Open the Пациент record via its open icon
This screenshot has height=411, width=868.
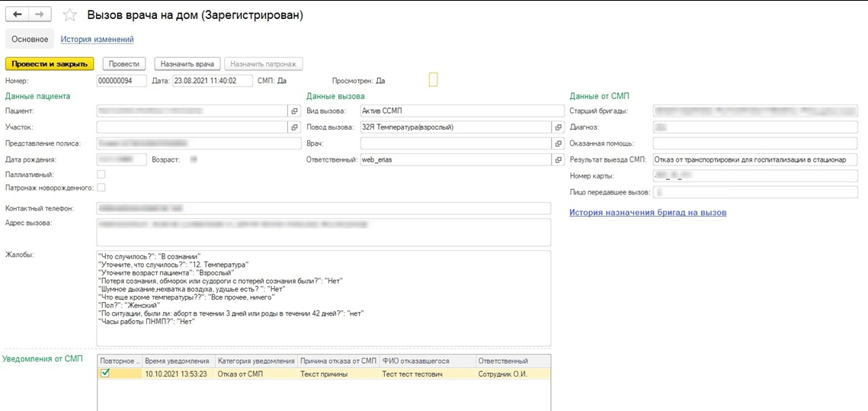click(295, 111)
